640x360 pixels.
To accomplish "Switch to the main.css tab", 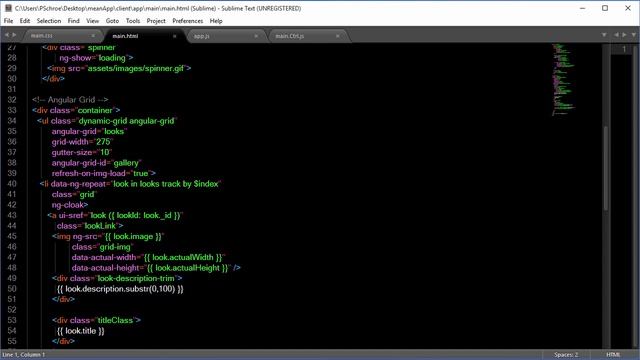I will pos(61,36).
